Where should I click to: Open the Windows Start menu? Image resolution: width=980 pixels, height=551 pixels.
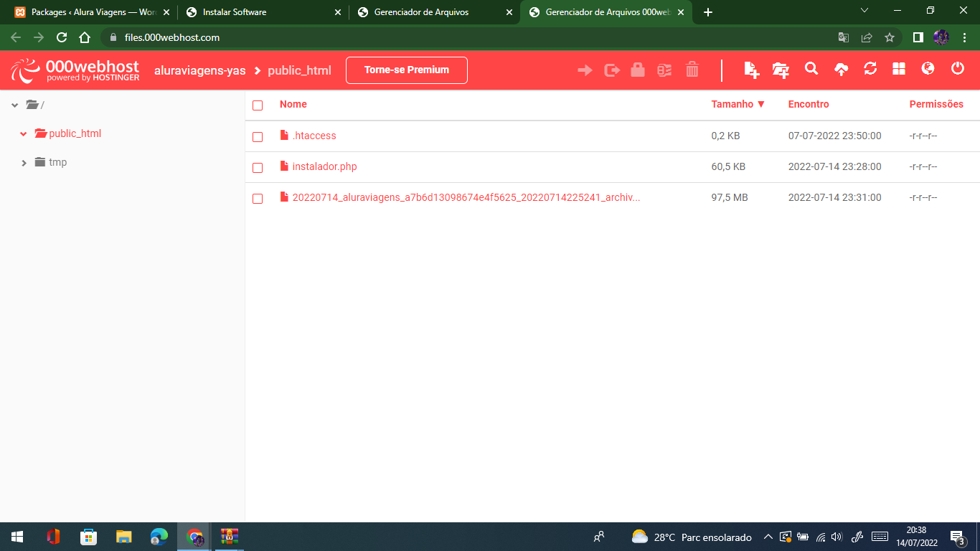point(17,537)
